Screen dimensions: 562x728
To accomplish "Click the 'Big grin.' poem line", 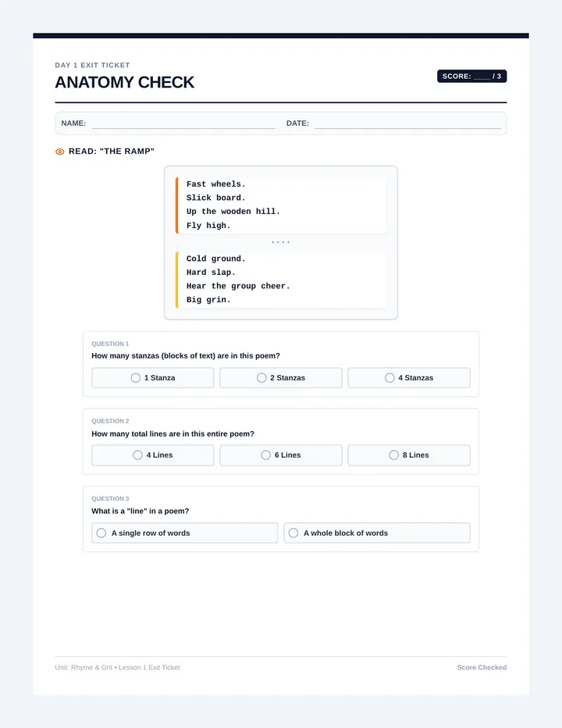I will 208,300.
